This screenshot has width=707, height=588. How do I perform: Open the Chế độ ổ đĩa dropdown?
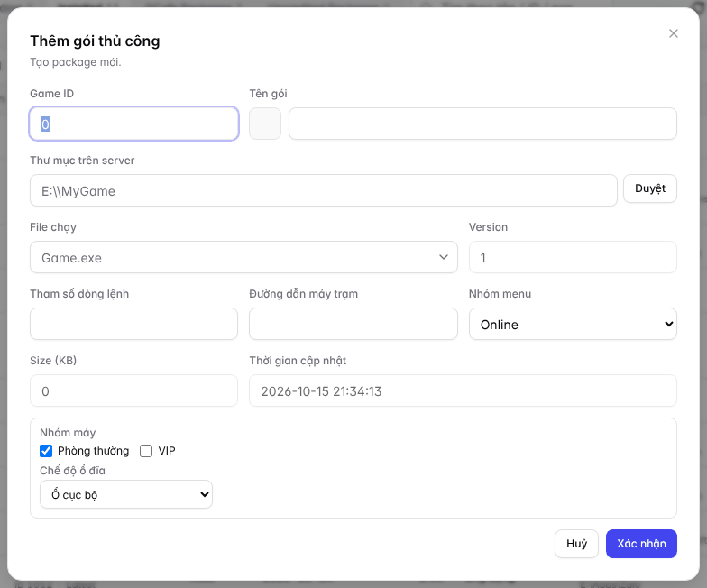(x=126, y=494)
